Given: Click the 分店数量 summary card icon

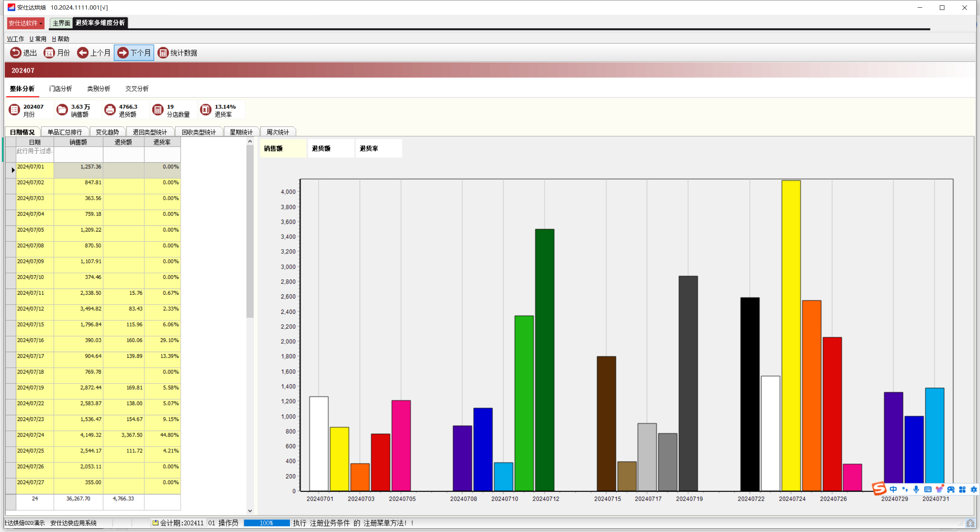Looking at the screenshot, I should [158, 110].
